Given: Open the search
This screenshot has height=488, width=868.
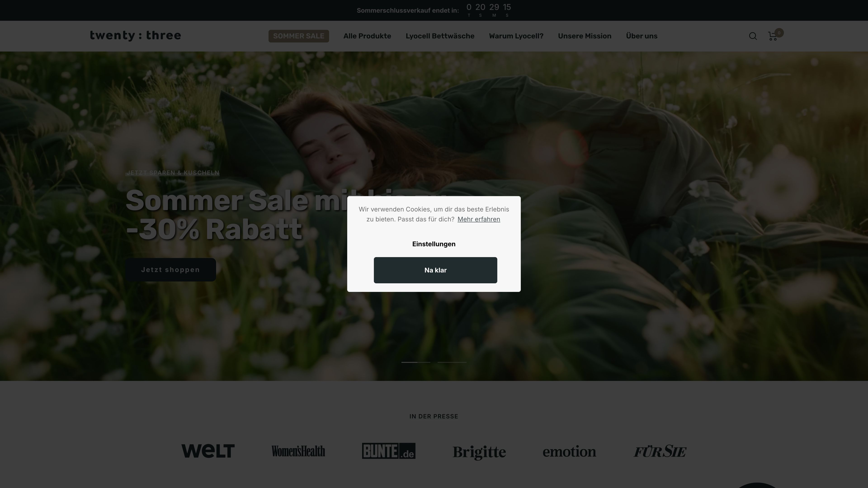Looking at the screenshot, I should (x=752, y=36).
